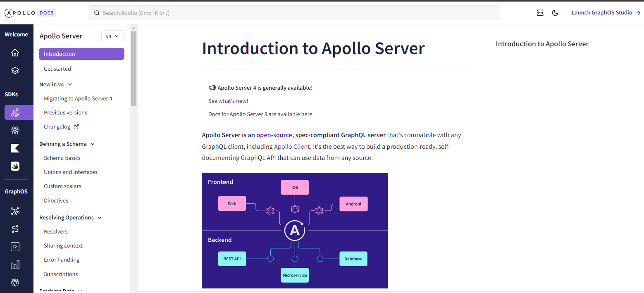The height and width of the screenshot is (293, 644).
Task: Click the graduation cap icon under Welcome
Action: (x=15, y=71)
